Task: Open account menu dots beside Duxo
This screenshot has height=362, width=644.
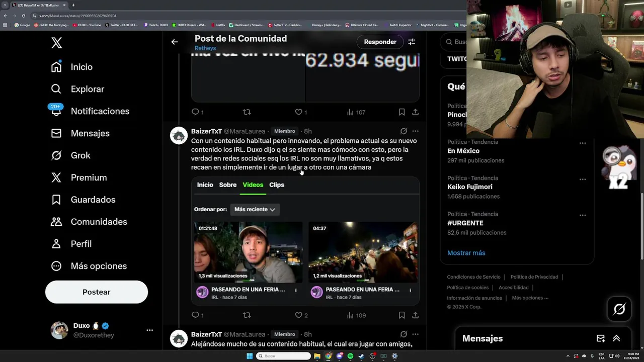Action: point(149,330)
